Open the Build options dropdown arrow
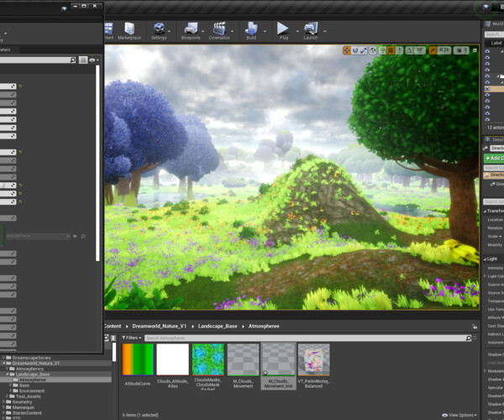The width and height of the screenshot is (504, 420). [265, 31]
